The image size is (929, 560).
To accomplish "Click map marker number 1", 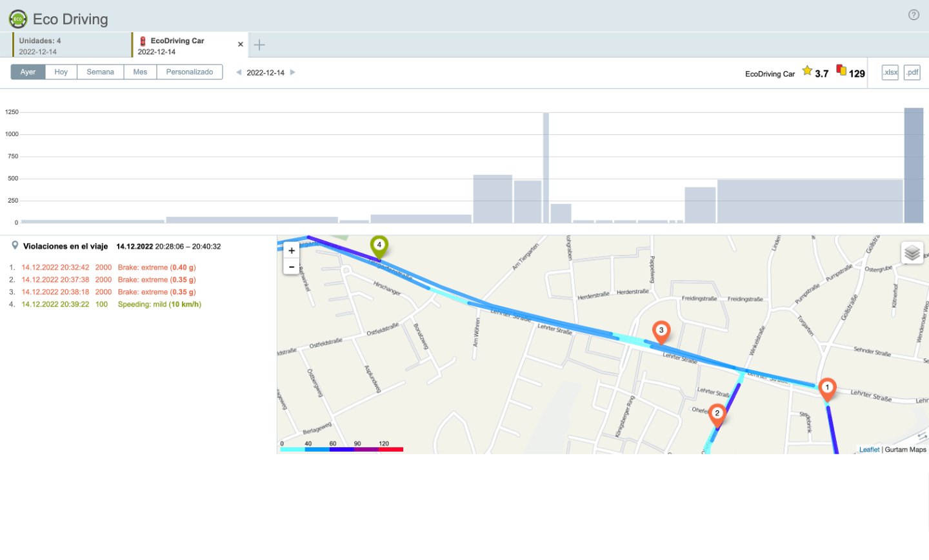I will 827,388.
